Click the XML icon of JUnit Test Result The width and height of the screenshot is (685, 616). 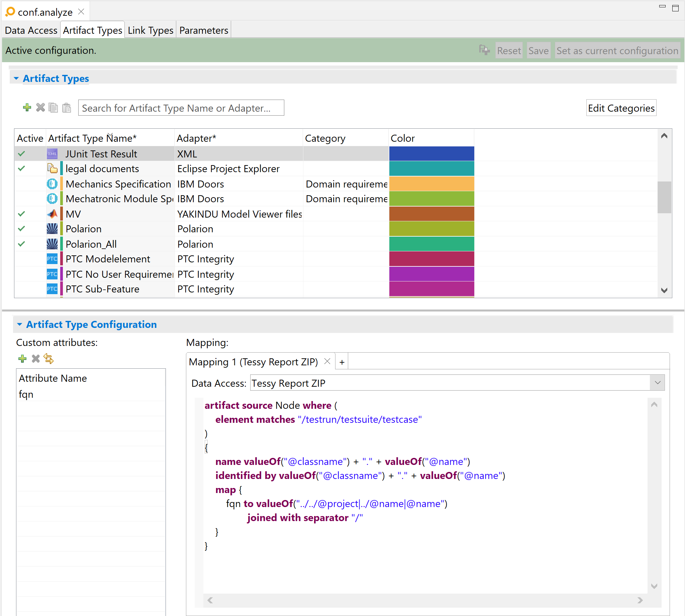click(x=52, y=154)
